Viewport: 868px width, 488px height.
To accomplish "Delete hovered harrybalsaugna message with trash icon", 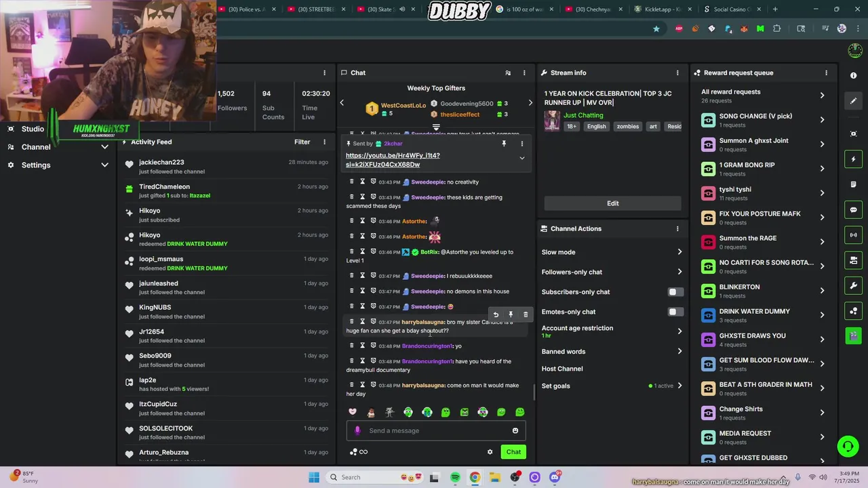I will click(x=526, y=314).
